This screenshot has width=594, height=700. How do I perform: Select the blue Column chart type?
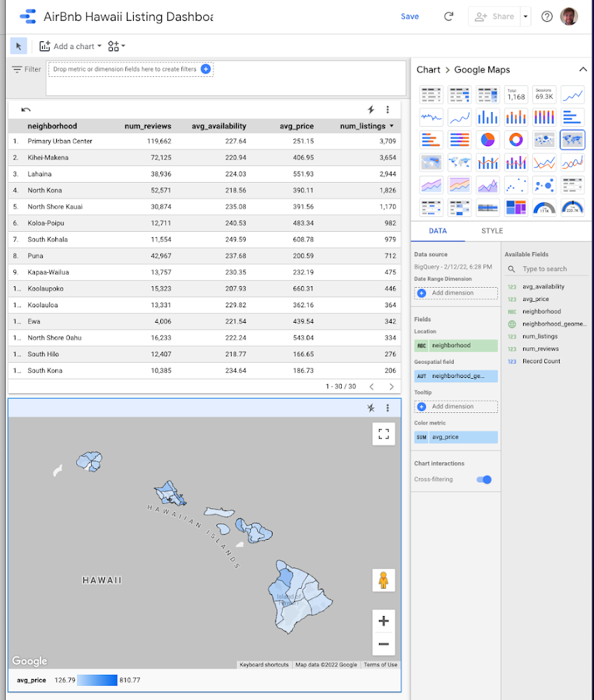(488, 118)
